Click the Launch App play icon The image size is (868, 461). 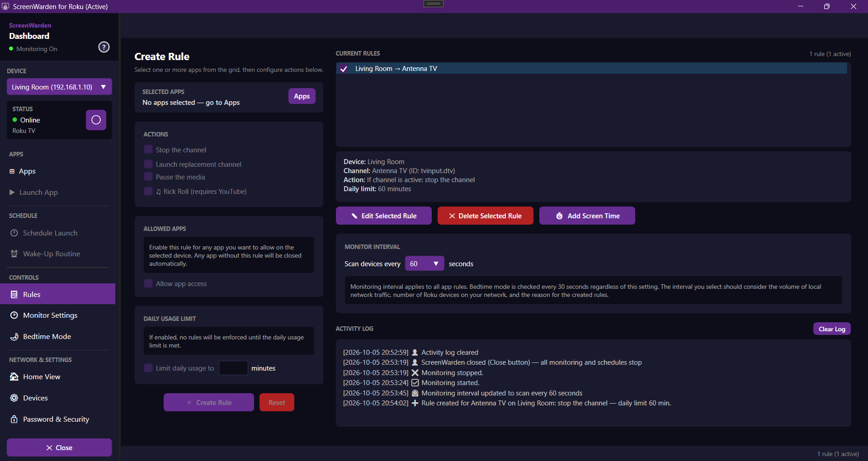[12, 192]
